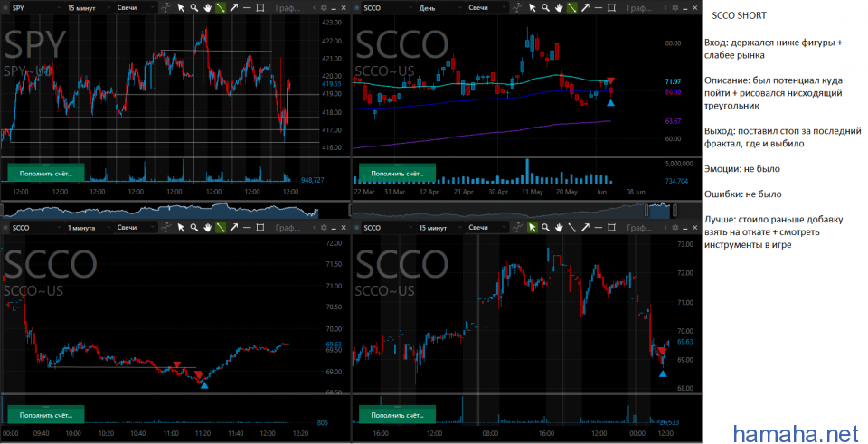Expand chevron arrow in SCCO 1-minute header
Image resolution: width=868 pixels, height=444 pixels.
point(315,227)
